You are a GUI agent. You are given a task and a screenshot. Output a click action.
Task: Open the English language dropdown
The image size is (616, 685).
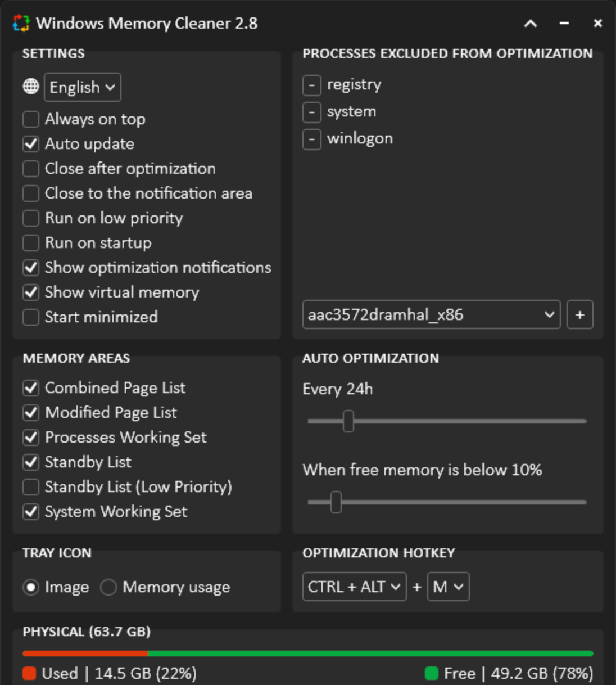click(82, 87)
